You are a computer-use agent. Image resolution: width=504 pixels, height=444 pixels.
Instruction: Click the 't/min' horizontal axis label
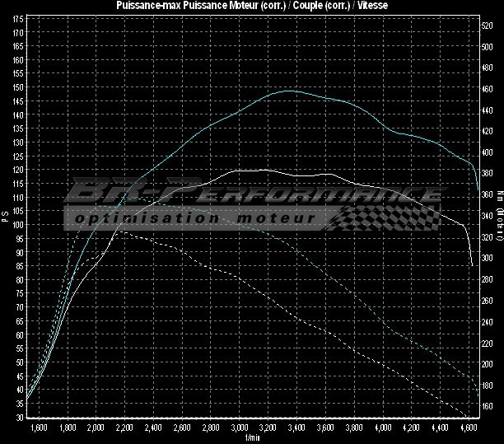click(252, 438)
